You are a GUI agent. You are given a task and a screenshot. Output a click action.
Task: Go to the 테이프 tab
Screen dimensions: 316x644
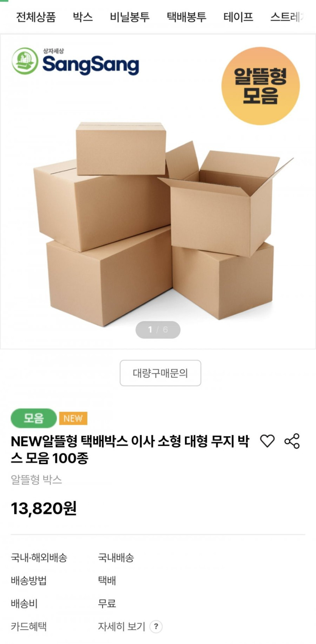click(x=238, y=17)
